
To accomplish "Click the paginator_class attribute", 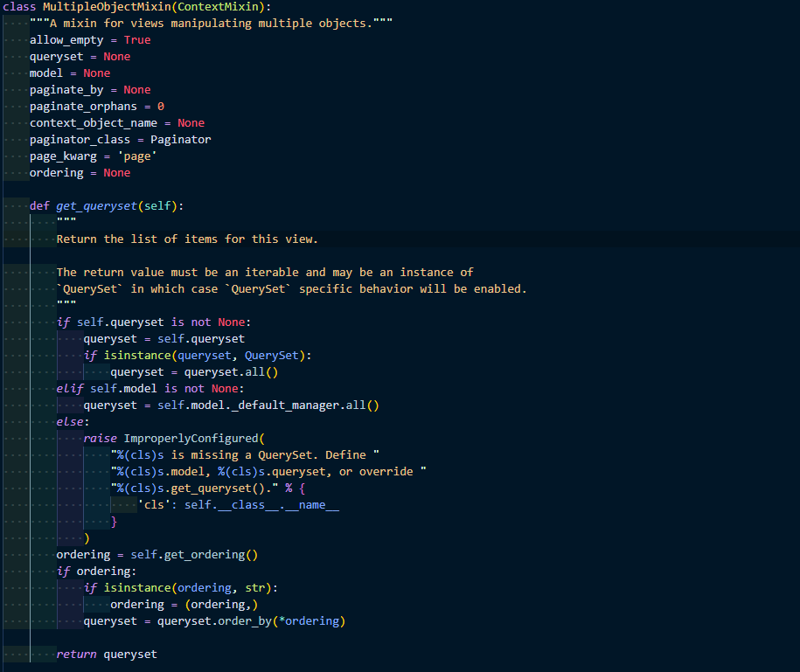I will (x=80, y=140).
